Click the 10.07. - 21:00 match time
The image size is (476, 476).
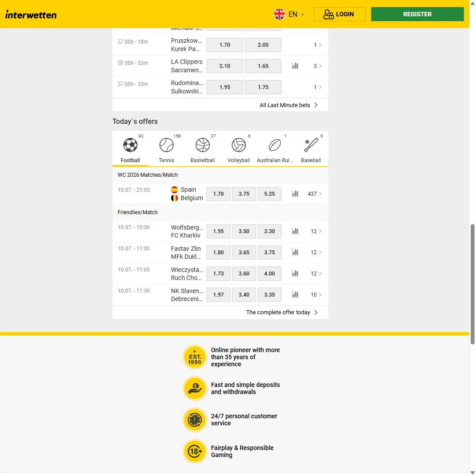pyautogui.click(x=134, y=190)
